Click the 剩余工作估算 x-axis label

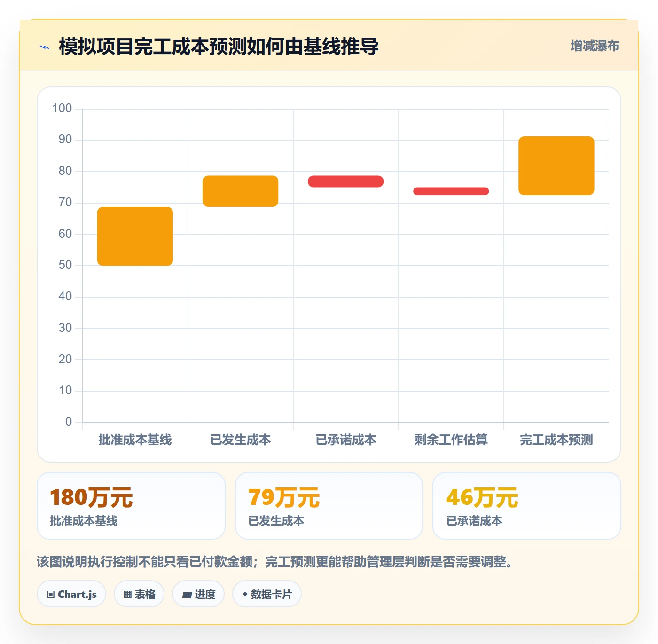(x=451, y=440)
